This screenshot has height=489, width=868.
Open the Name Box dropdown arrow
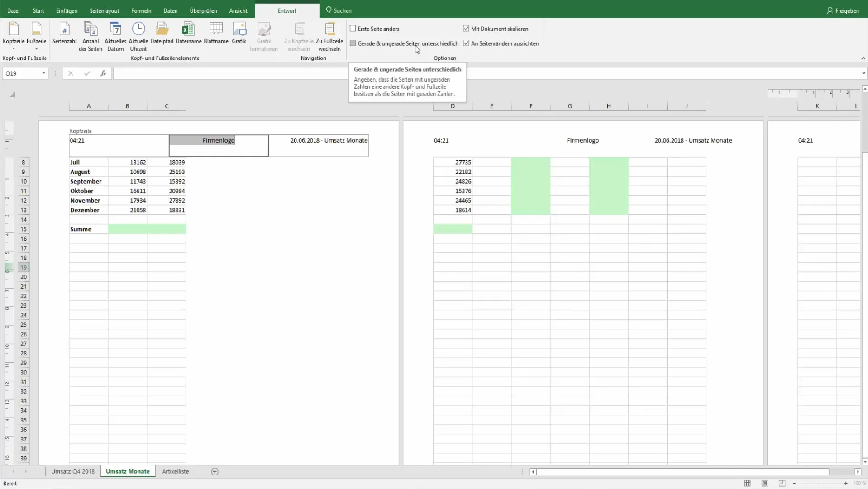pyautogui.click(x=43, y=73)
